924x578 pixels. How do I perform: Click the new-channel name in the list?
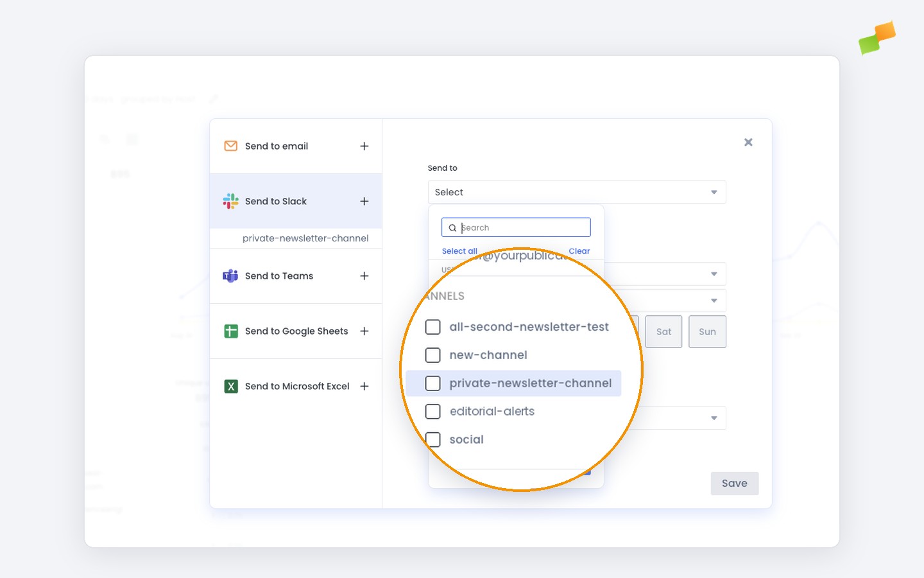click(488, 355)
